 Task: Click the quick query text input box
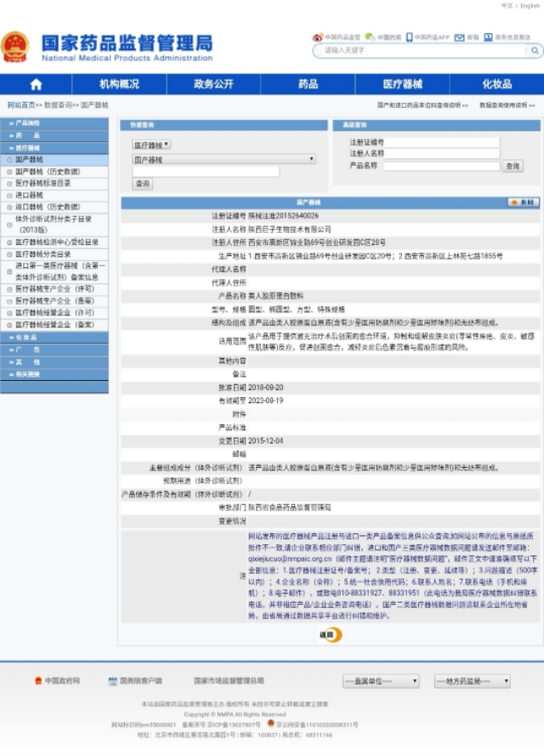pyautogui.click(x=206, y=172)
